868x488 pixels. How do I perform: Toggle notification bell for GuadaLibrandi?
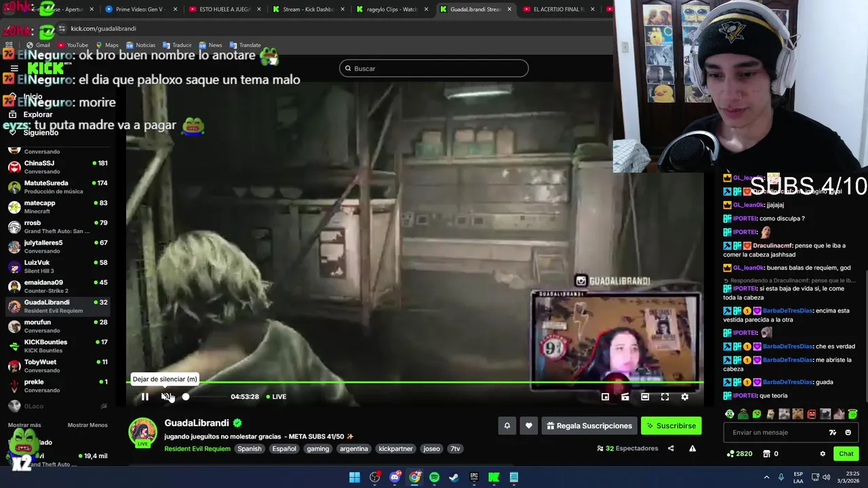click(x=507, y=426)
